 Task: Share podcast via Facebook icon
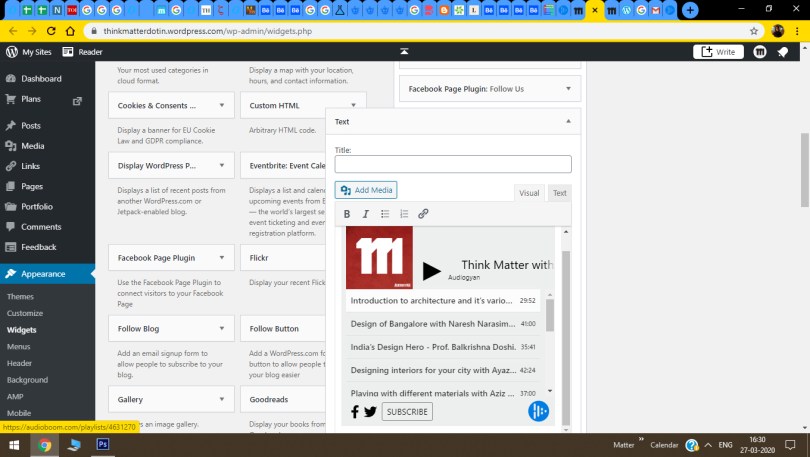[x=355, y=412]
